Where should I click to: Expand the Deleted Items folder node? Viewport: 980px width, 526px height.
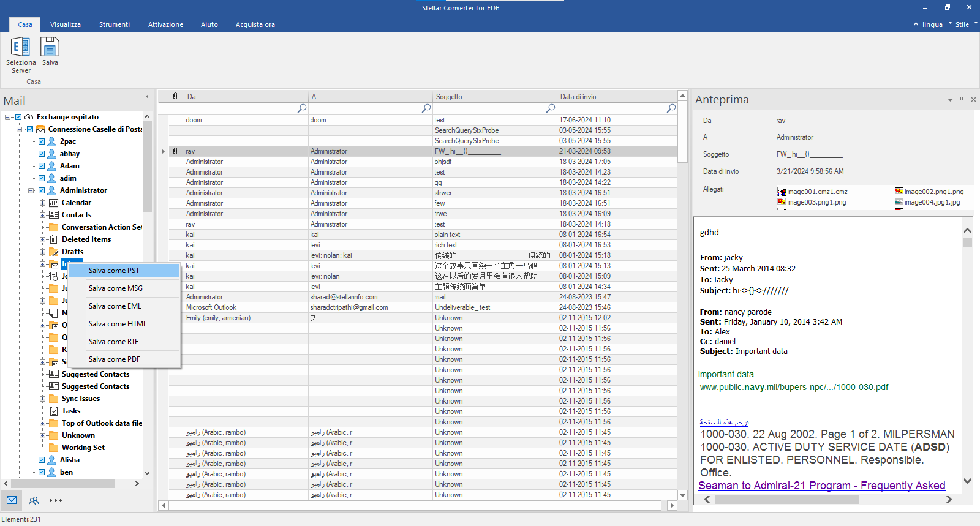(43, 239)
